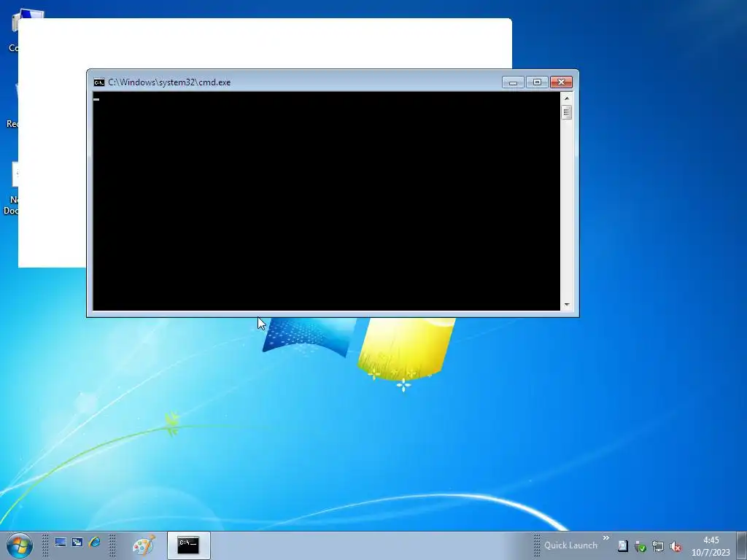Click the Show Desktop quick launch icon
The height and width of the screenshot is (560, 747).
61,542
